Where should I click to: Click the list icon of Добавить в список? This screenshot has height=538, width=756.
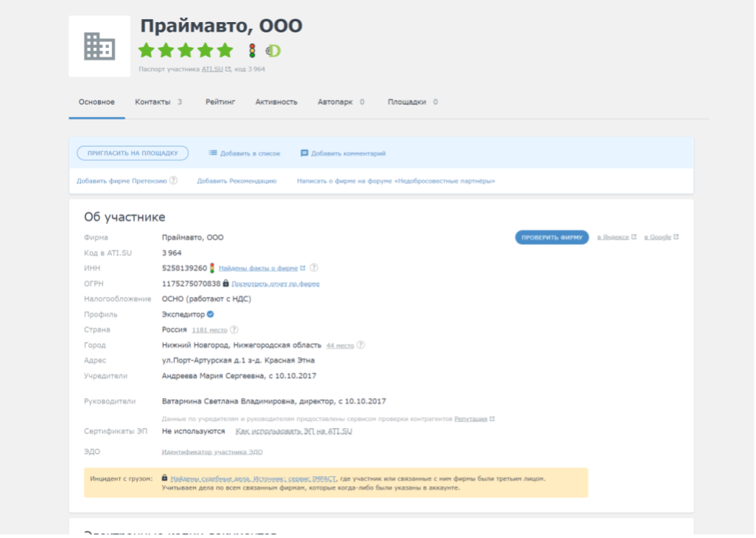[x=213, y=153]
